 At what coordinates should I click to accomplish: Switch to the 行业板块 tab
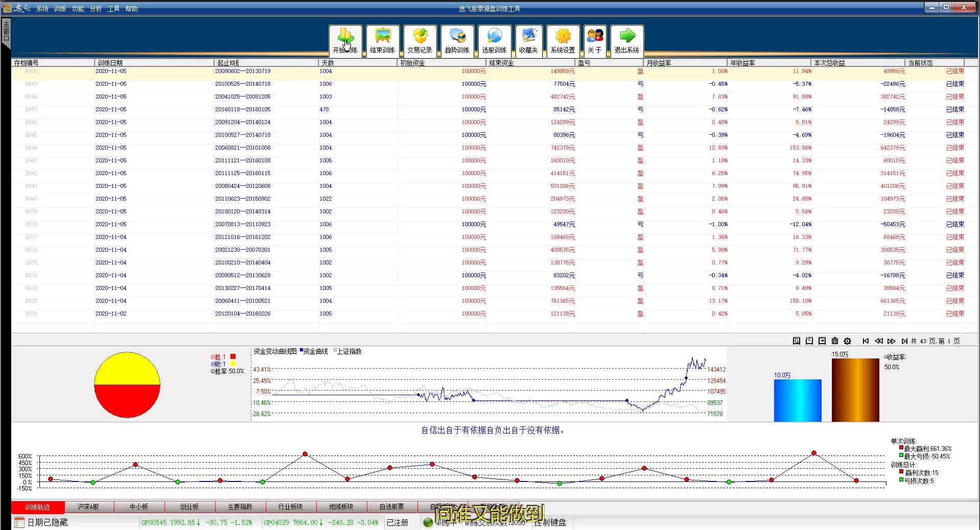pyautogui.click(x=291, y=507)
